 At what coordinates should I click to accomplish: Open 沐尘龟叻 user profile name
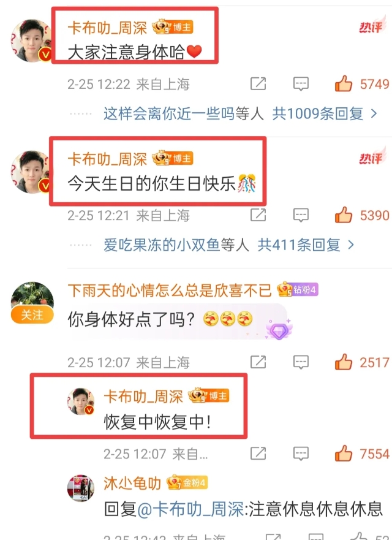132,483
